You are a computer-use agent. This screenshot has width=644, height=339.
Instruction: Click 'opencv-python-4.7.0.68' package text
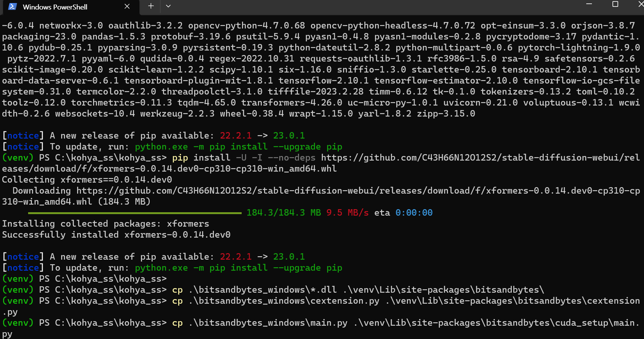[x=246, y=25]
